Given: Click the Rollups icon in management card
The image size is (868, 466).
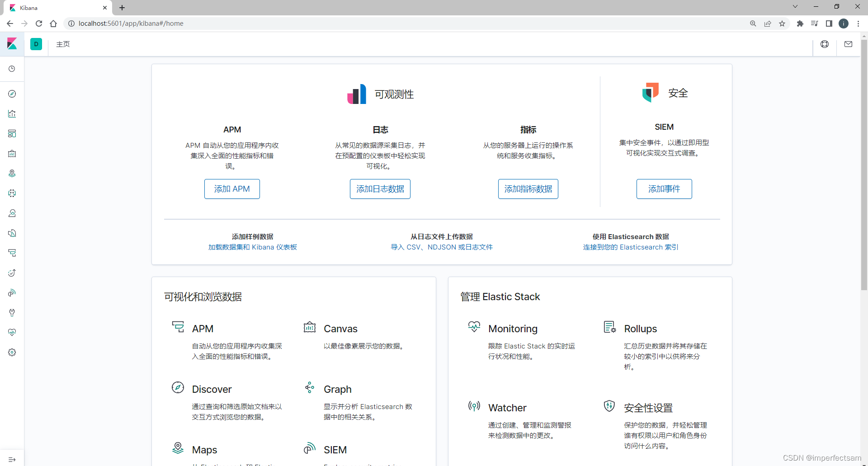Looking at the screenshot, I should [x=610, y=327].
